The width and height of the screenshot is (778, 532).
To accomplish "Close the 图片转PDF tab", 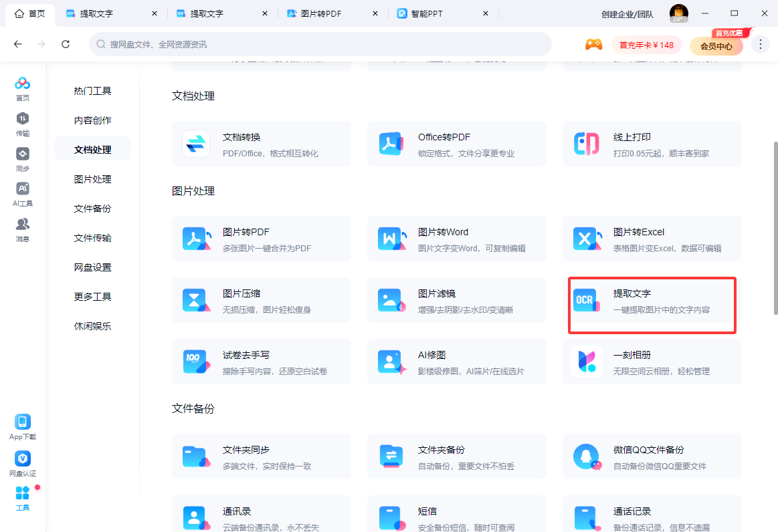I will pyautogui.click(x=375, y=13).
